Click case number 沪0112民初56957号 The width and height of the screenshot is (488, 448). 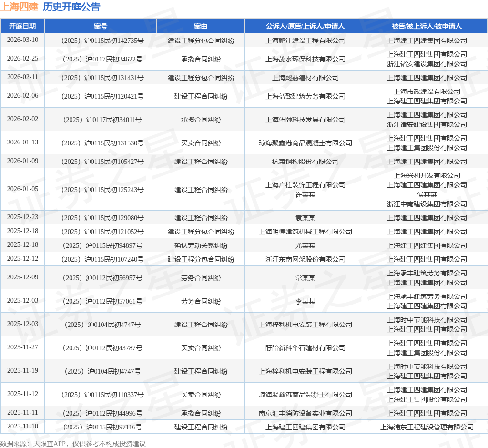click(x=103, y=278)
